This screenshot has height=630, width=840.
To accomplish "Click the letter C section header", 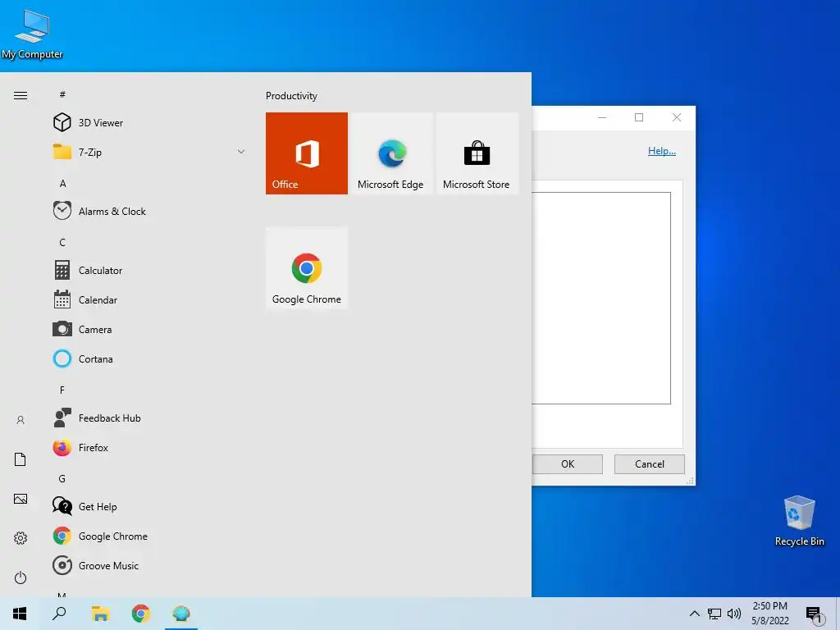I will [x=62, y=242].
